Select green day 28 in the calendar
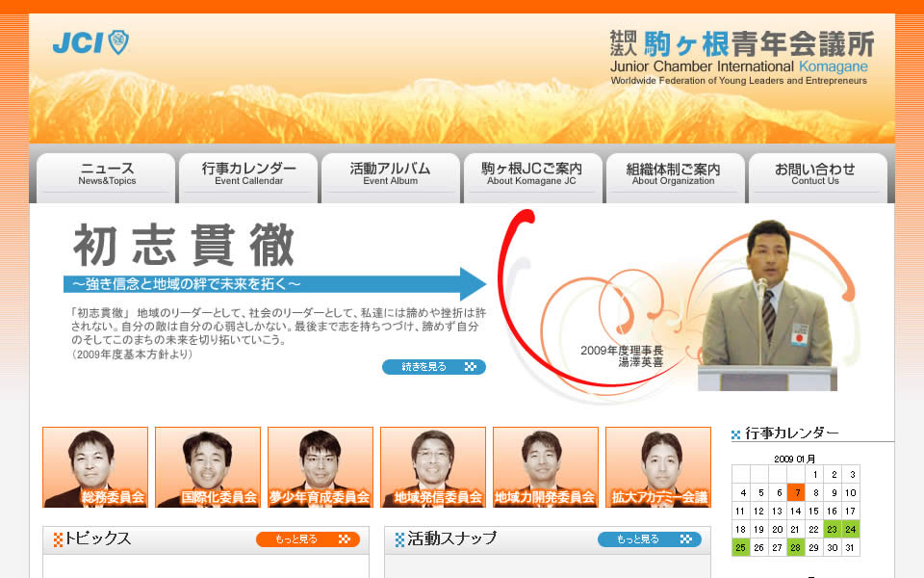This screenshot has height=578, width=924. pos(796,547)
